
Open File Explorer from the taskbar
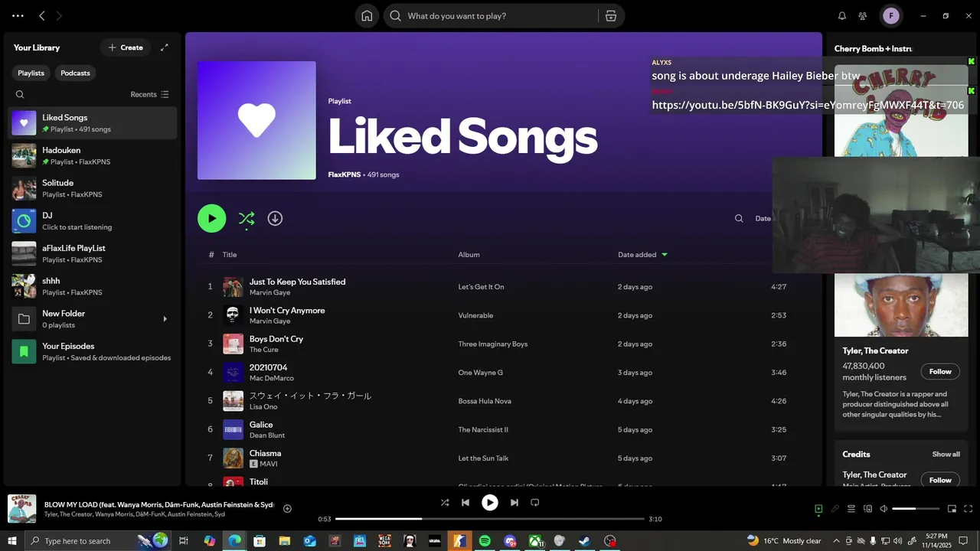(285, 541)
